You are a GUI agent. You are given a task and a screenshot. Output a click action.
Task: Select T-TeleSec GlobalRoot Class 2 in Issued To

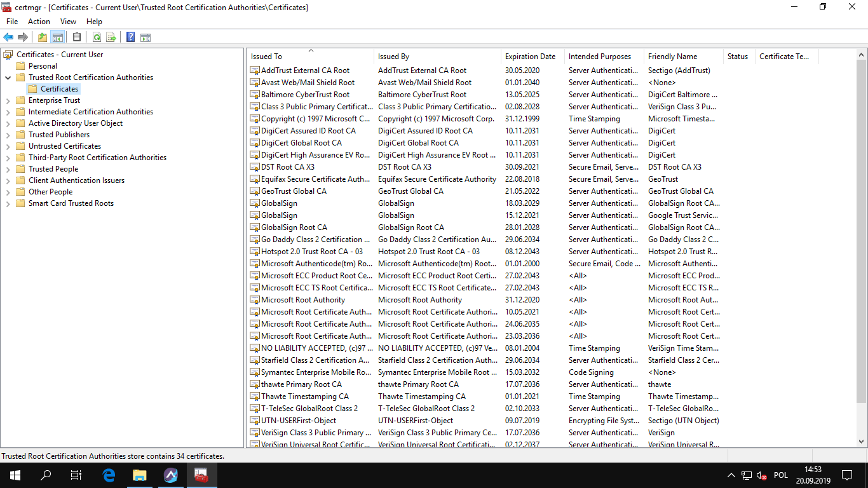coord(309,409)
